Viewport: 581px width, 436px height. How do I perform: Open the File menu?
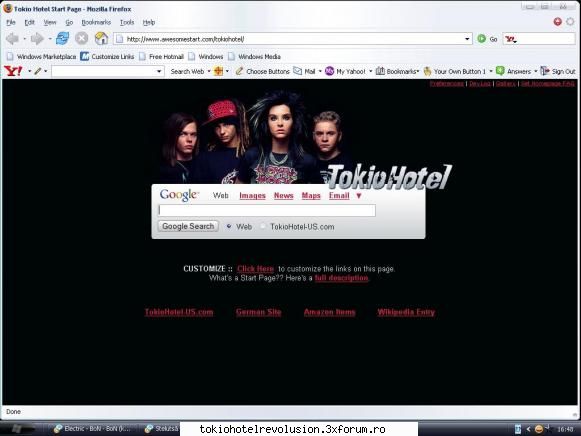click(x=11, y=22)
